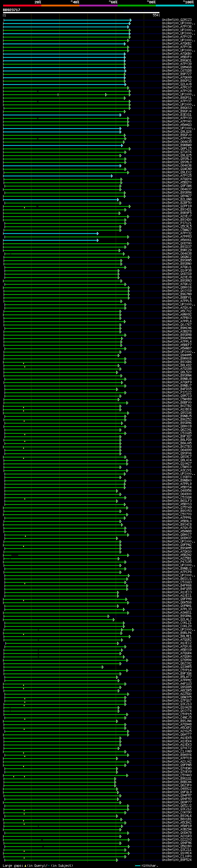
Task: Select label UniRef100_B9GW31
Action: 177,61
